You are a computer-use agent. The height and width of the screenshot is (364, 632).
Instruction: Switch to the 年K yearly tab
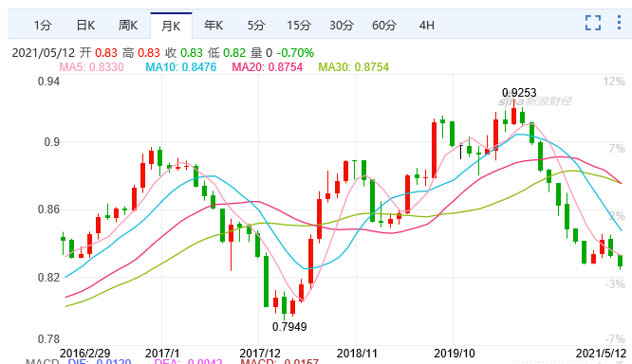[214, 26]
